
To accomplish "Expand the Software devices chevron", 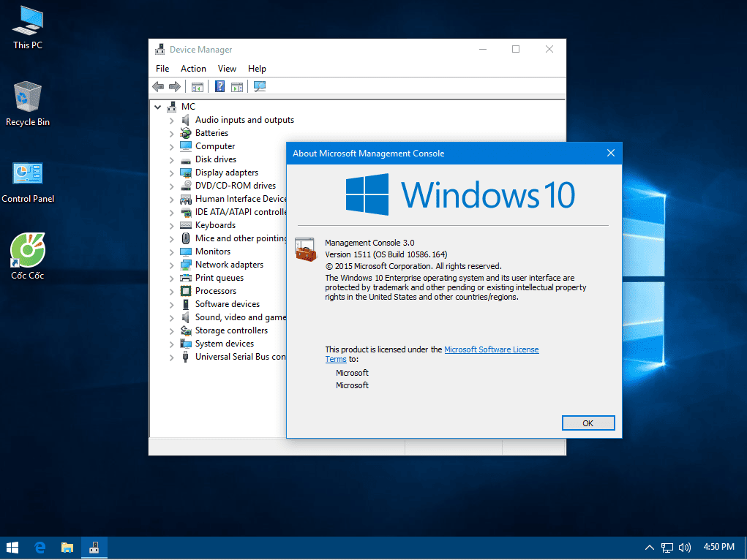I will pos(171,305).
